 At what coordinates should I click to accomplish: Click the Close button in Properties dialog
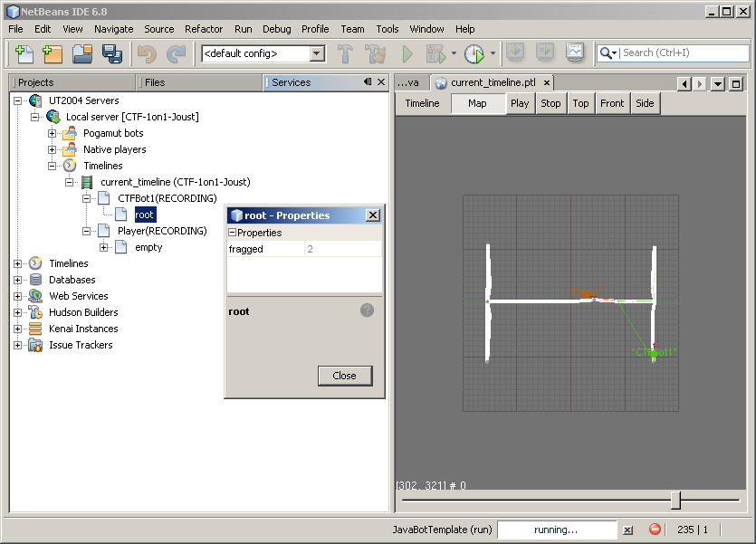pos(345,376)
